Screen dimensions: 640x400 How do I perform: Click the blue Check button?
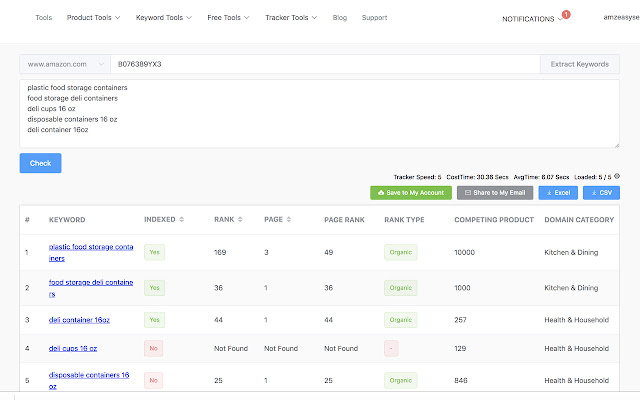(x=40, y=163)
